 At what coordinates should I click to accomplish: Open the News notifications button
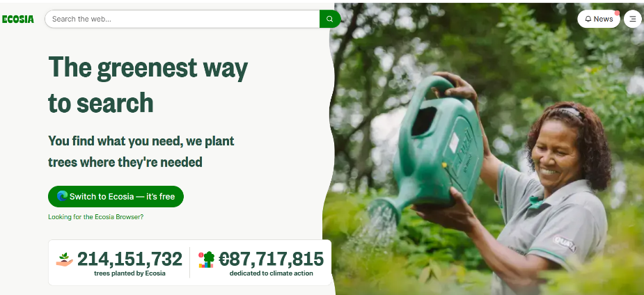(599, 19)
